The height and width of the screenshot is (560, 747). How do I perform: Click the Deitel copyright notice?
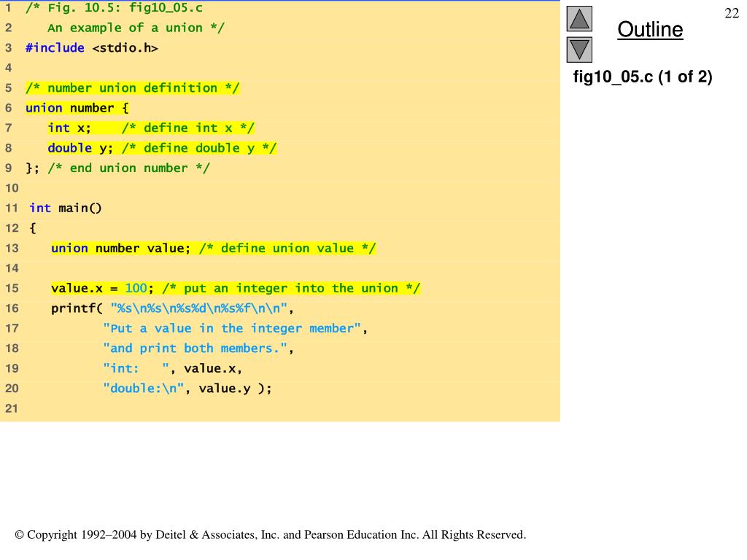tap(271, 534)
